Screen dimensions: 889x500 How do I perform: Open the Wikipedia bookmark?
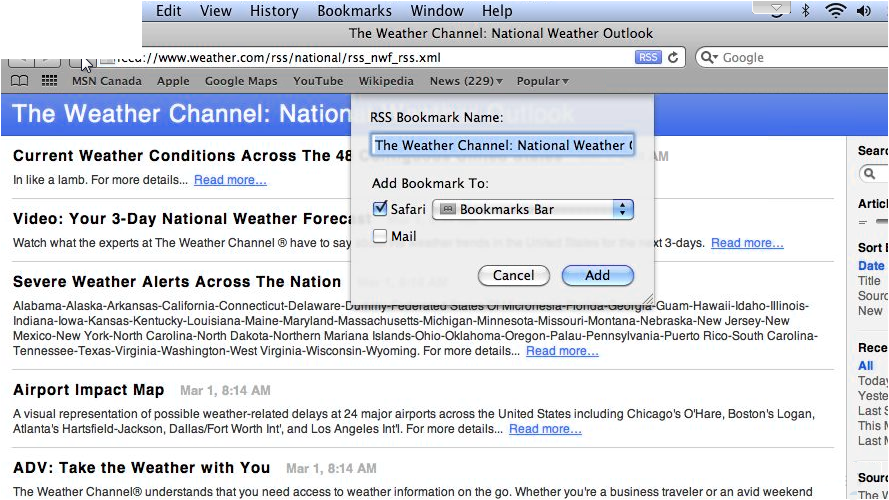[x=386, y=81]
